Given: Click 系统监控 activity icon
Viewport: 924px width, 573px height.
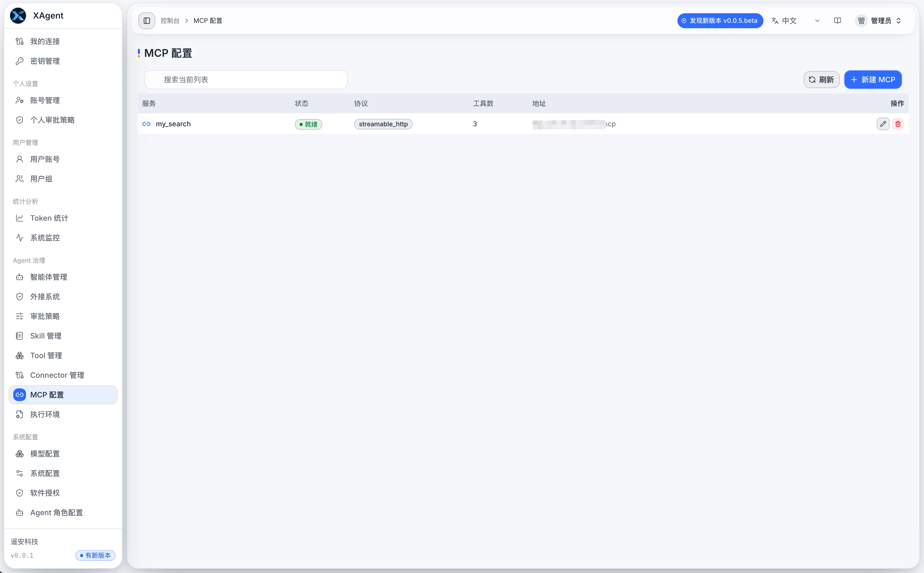Looking at the screenshot, I should 20,238.
